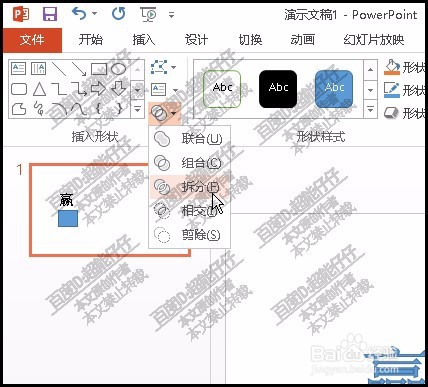The image size is (428, 387).
Task: Click the Undo arrow icon
Action: point(79,14)
